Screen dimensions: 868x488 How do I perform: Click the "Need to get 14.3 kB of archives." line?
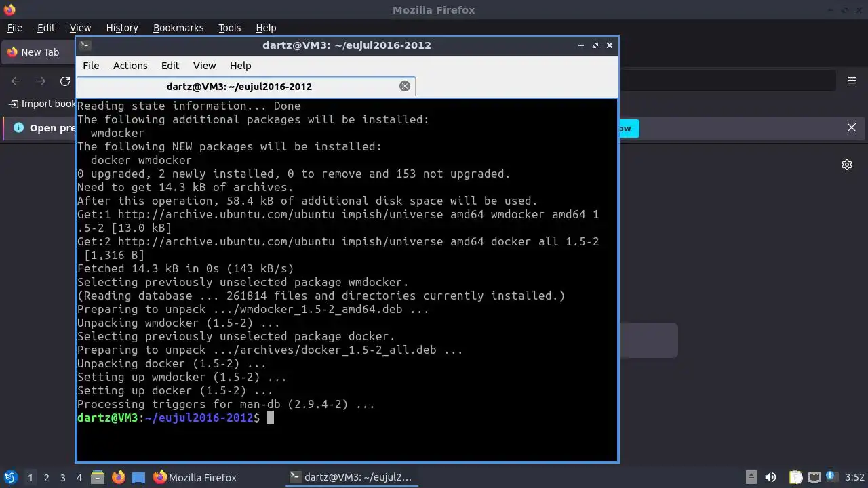coord(185,187)
